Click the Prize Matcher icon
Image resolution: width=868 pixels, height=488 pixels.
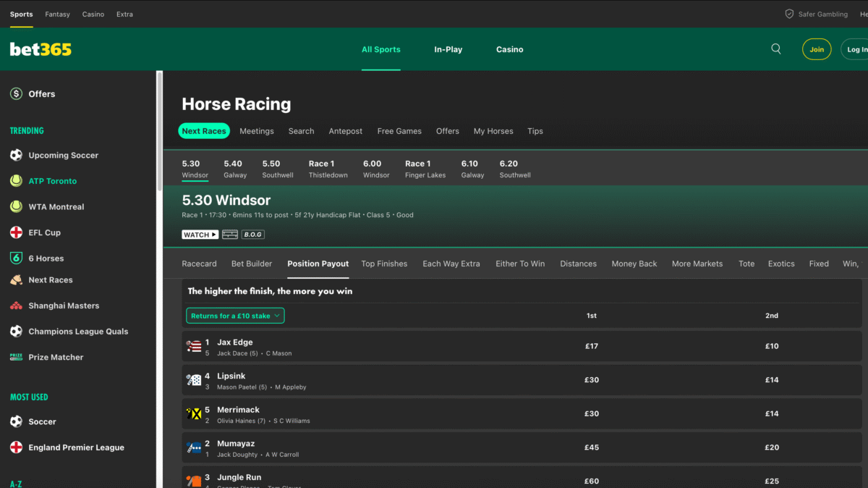coord(16,357)
